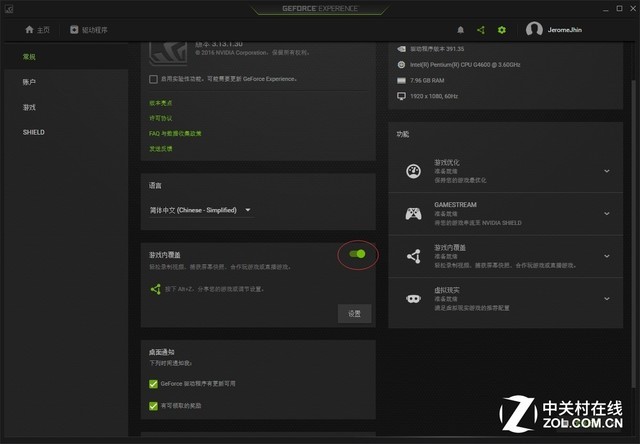Open the language dropdown 简体中文
This screenshot has height=444, width=640.
pyautogui.click(x=201, y=210)
